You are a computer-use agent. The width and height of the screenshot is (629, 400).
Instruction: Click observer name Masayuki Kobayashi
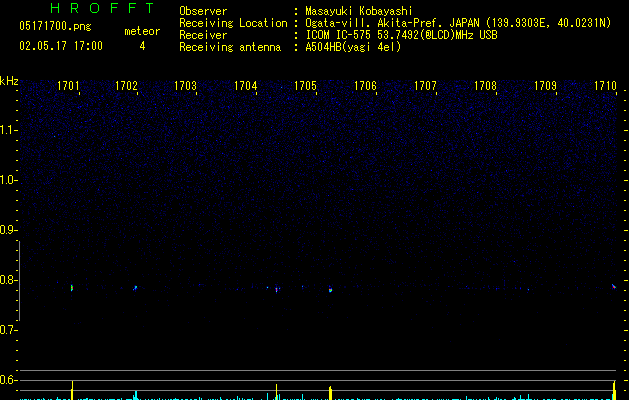coord(359,11)
